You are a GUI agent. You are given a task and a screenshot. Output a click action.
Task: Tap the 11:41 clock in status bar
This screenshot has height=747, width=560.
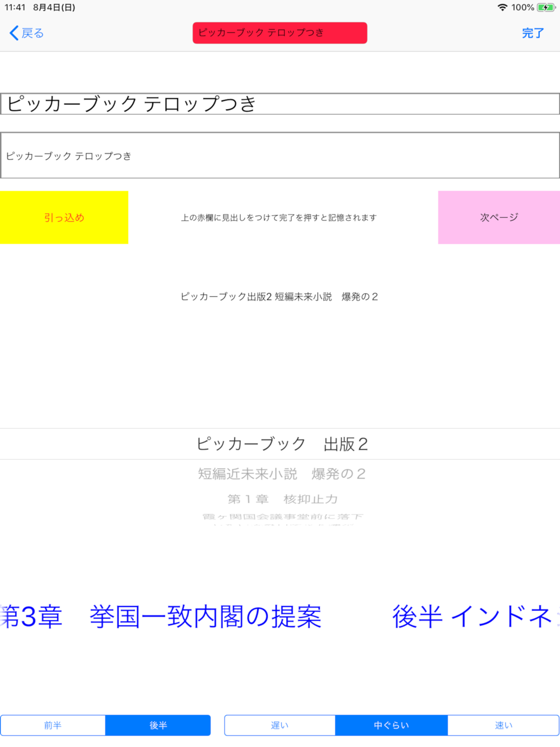pyautogui.click(x=15, y=7)
